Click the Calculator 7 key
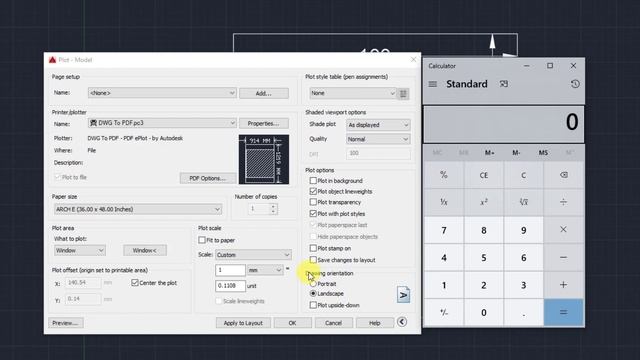Image resolution: width=640 pixels, height=360 pixels. [x=444, y=230]
